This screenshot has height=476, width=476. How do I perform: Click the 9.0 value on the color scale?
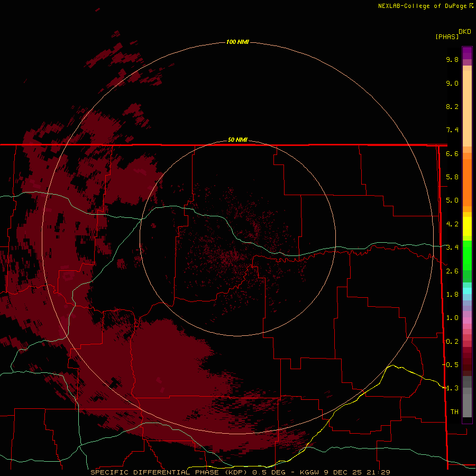tap(452, 83)
